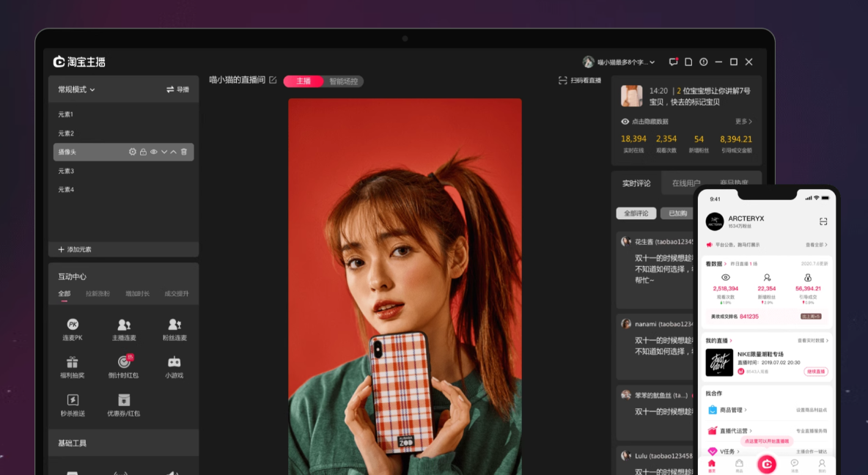The image size is (868, 475).
Task: Open V任务 entry in phone
Action: coord(724,452)
